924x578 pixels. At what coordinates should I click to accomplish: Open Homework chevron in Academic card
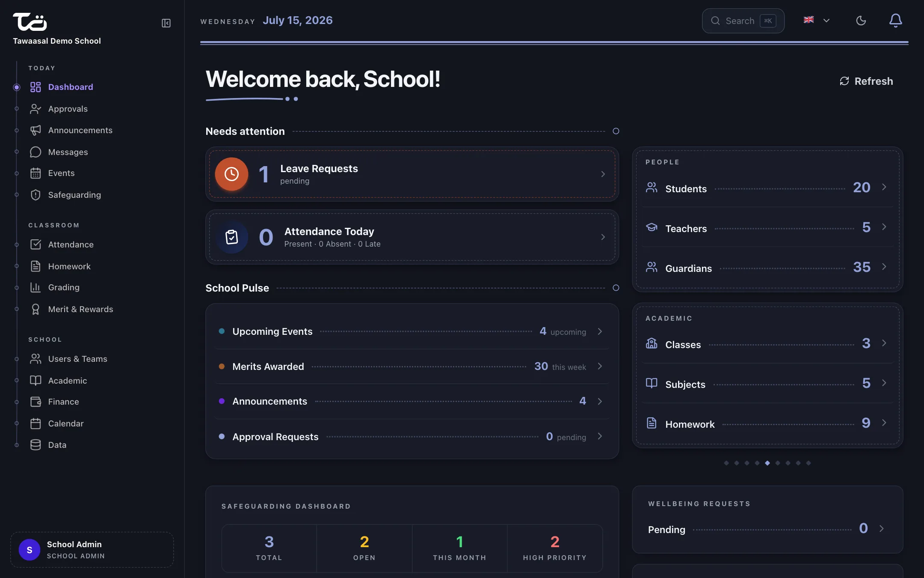click(884, 423)
